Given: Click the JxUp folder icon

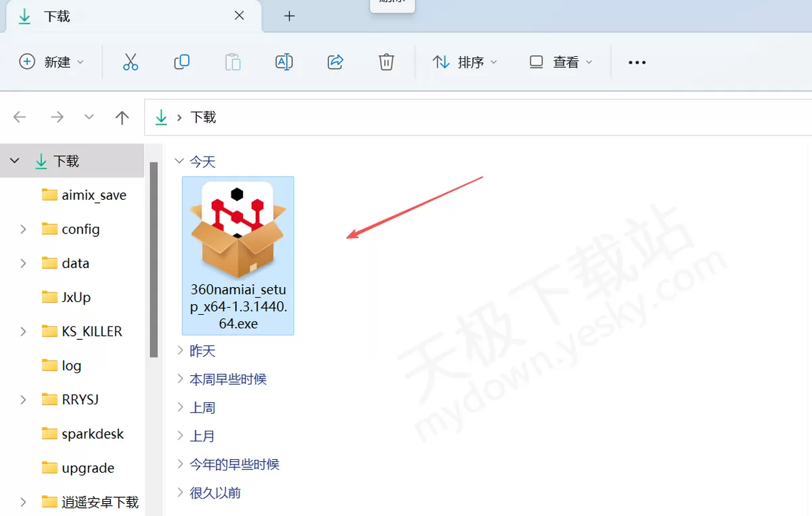Looking at the screenshot, I should click(x=49, y=297).
